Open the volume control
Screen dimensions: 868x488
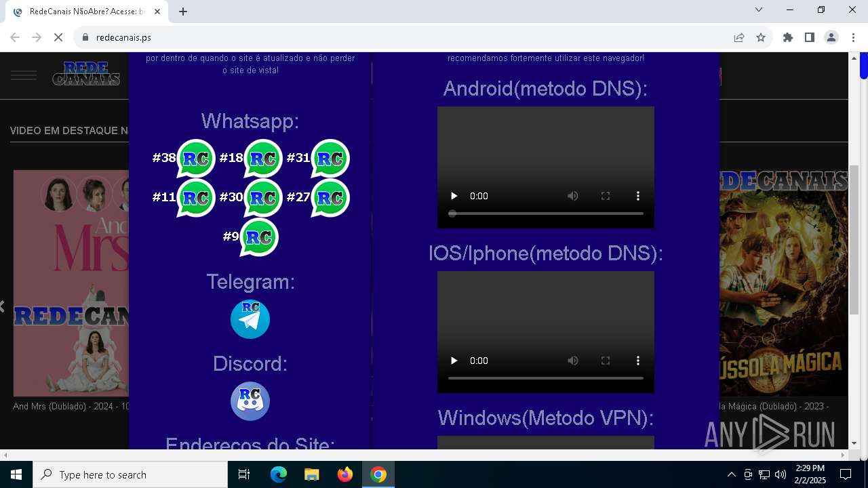point(781,474)
